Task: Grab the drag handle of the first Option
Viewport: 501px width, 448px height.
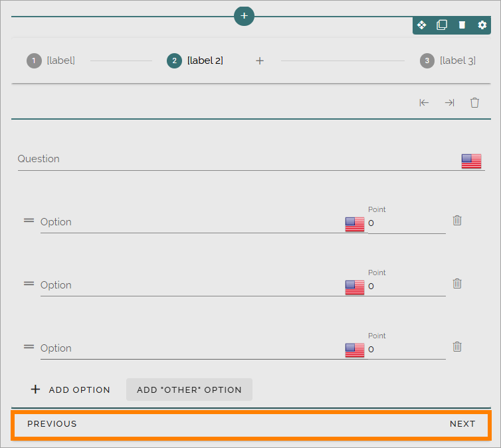Action: point(29,221)
